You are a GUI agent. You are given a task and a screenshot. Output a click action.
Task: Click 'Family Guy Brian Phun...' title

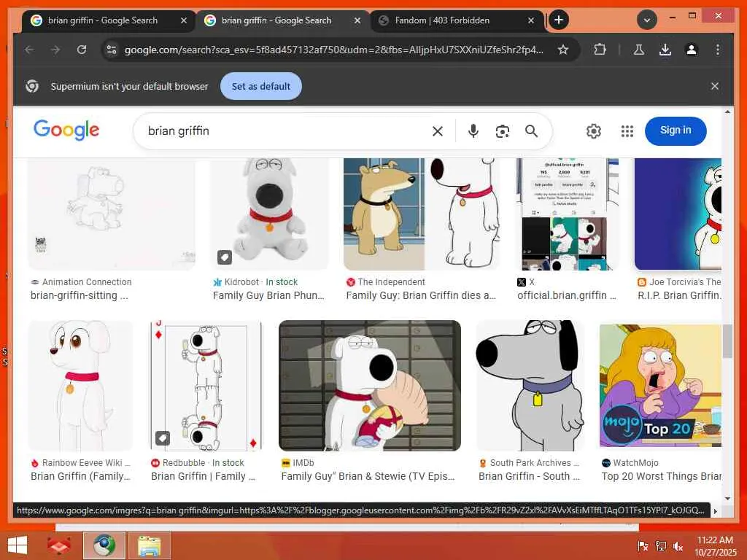(x=268, y=296)
